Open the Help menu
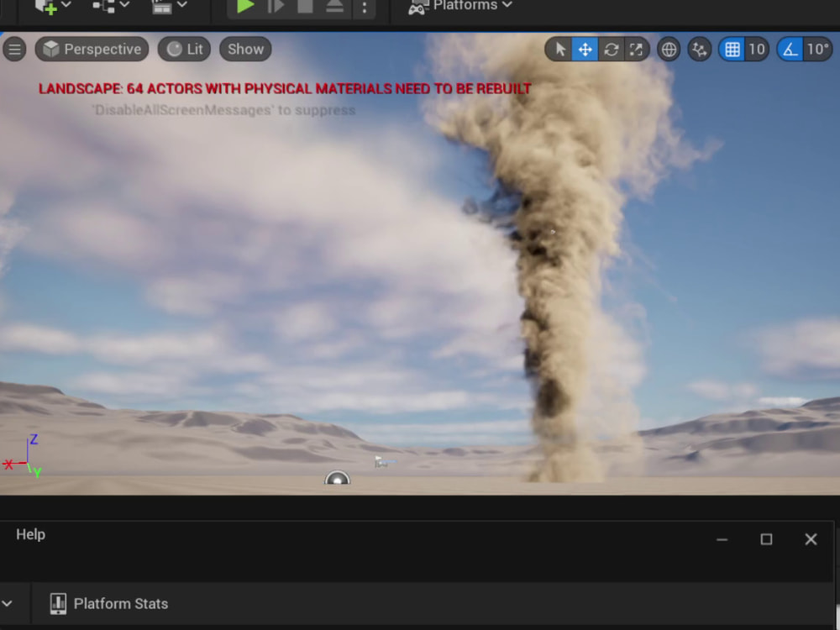Viewport: 840px width, 630px height. point(30,534)
